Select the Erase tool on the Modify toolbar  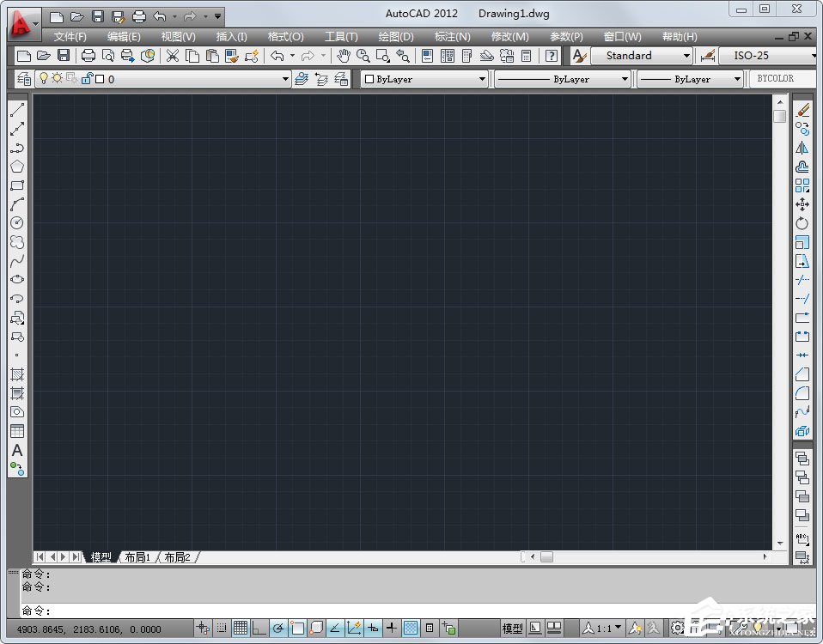pos(803,109)
